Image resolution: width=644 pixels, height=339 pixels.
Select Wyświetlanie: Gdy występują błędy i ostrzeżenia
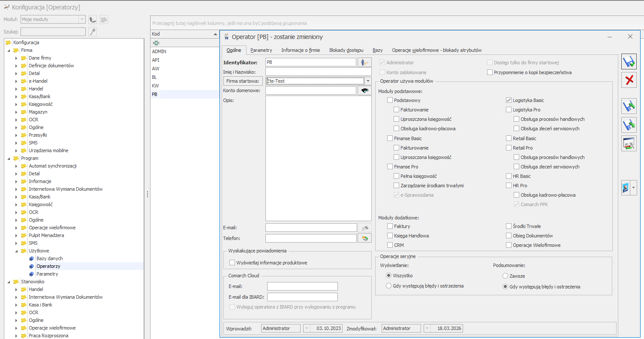pyautogui.click(x=389, y=286)
